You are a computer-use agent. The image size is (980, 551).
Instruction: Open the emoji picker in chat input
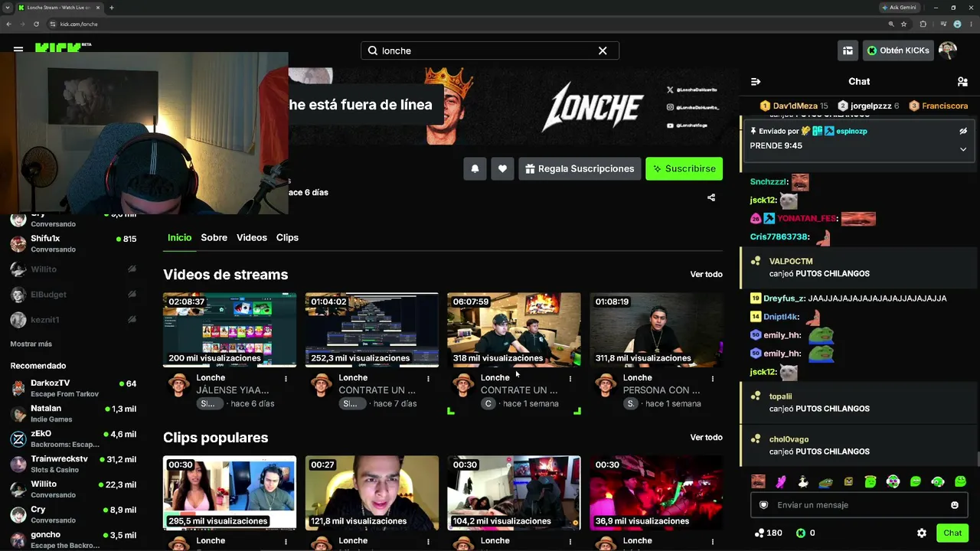coord(955,505)
